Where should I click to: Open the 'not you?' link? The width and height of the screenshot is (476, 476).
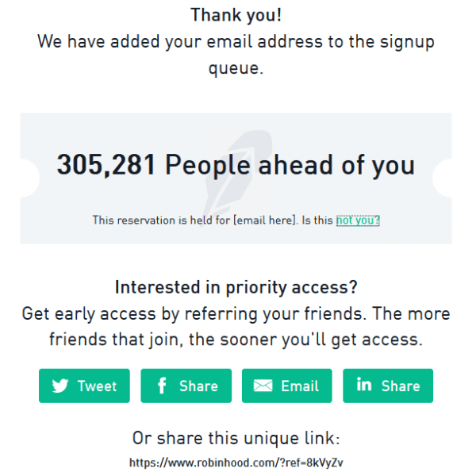[358, 221]
